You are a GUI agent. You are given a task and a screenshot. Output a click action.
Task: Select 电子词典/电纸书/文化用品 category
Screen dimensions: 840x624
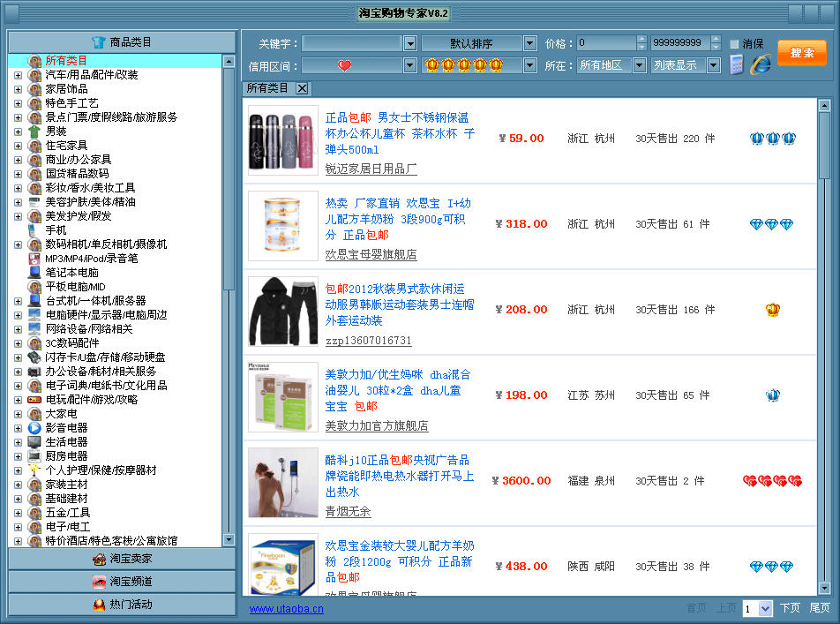pyautogui.click(x=106, y=386)
